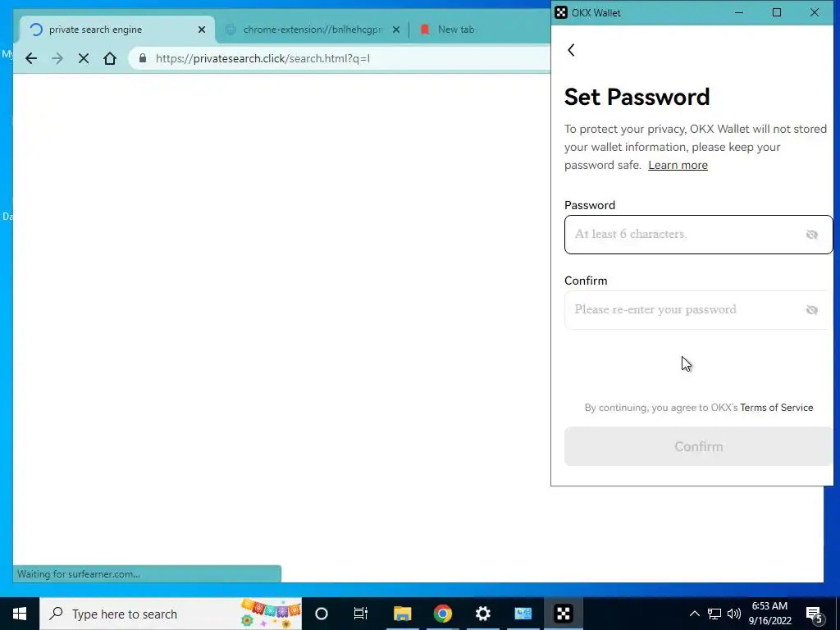Click 'Waiting for surfearner.com...' status text
This screenshot has height=630, width=840.
point(78,573)
